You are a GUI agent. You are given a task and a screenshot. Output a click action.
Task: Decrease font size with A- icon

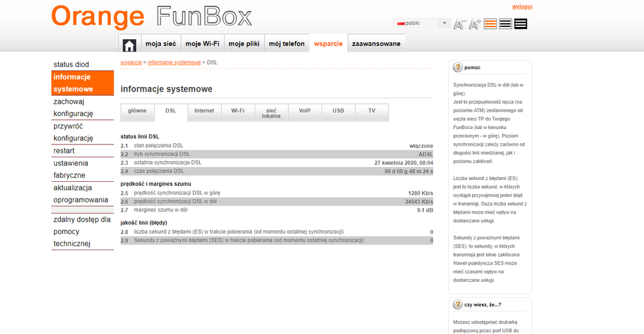pyautogui.click(x=459, y=25)
